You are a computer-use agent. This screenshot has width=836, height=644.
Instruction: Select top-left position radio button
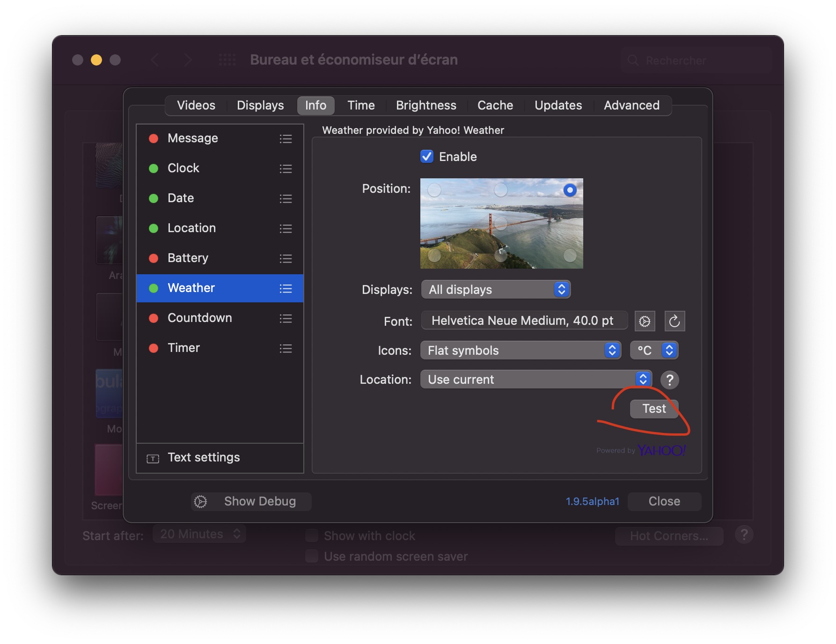point(434,190)
